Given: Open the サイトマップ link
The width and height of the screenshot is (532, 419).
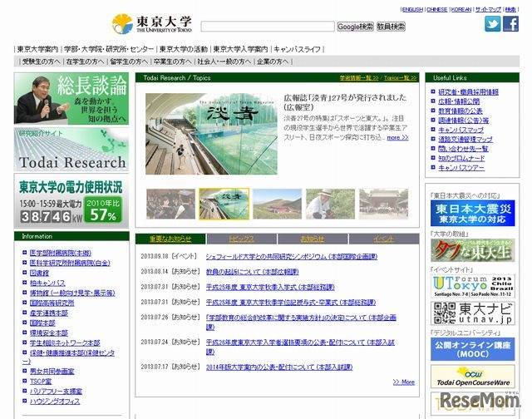Looking at the screenshot, I should pos(488,9).
